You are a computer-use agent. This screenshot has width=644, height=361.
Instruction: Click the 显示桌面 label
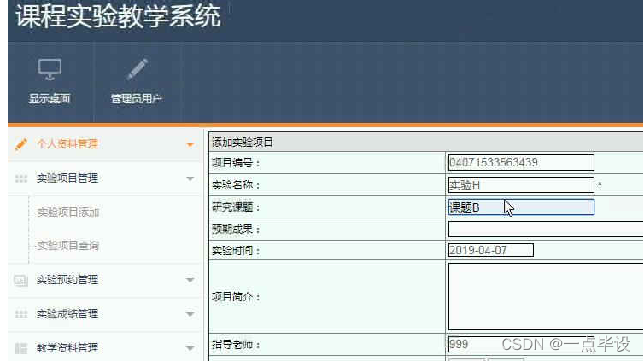(50, 98)
